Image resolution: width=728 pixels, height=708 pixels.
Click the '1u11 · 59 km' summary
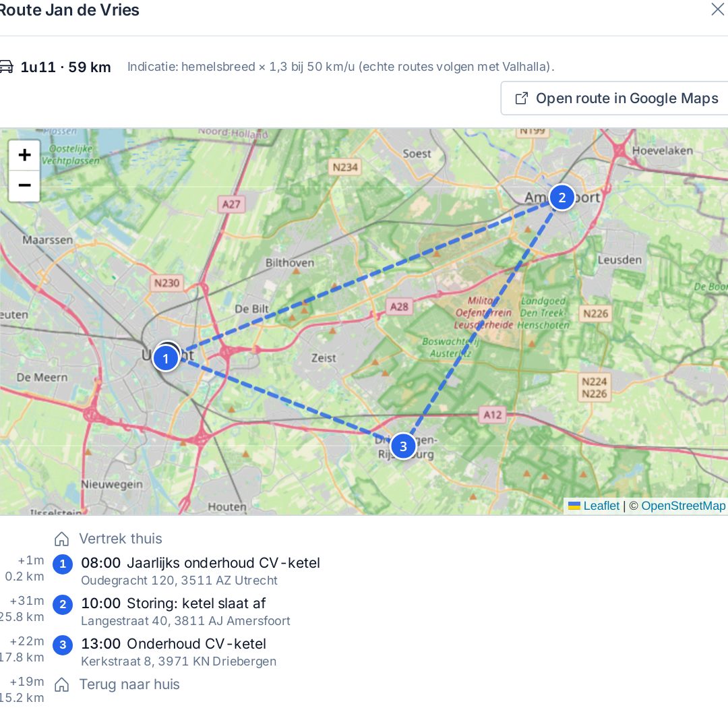(65, 67)
